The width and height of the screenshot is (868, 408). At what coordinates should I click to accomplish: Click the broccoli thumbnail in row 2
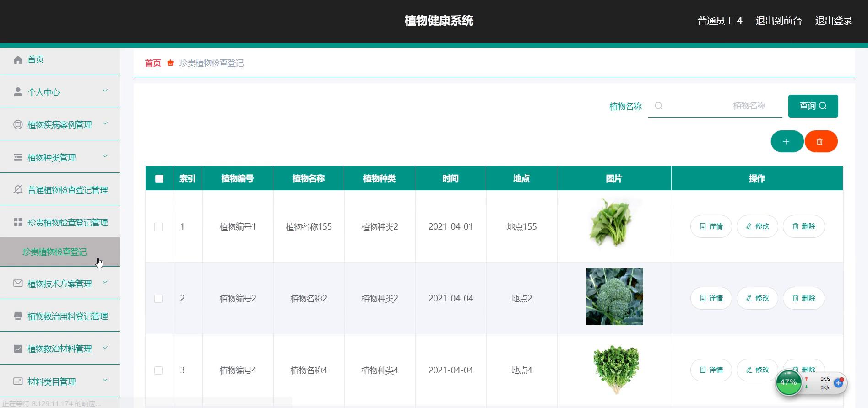click(614, 297)
